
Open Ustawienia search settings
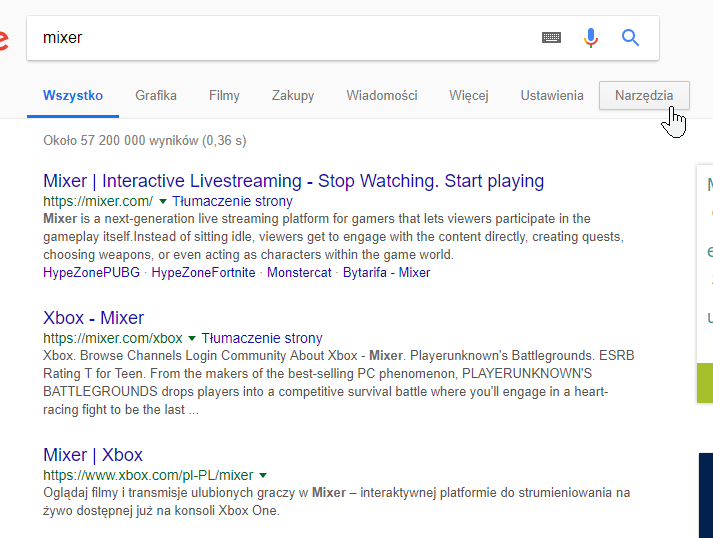point(552,96)
